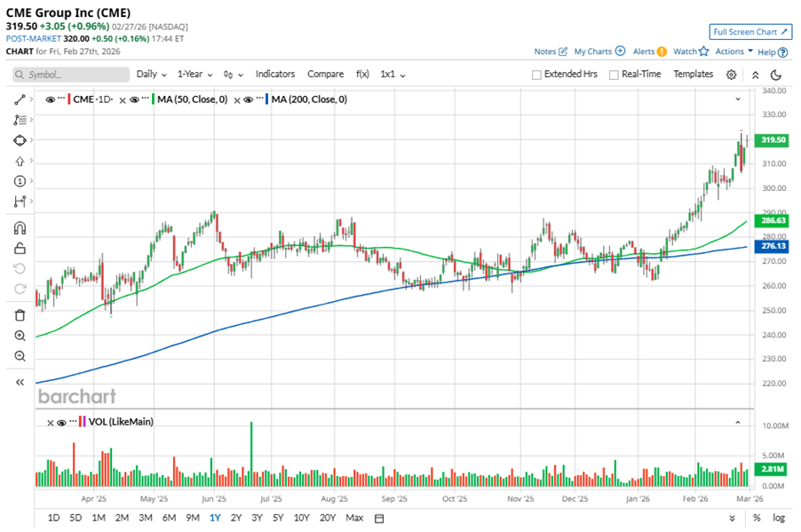Save to My Charts plus icon
The height and width of the screenshot is (532, 801).
click(620, 52)
